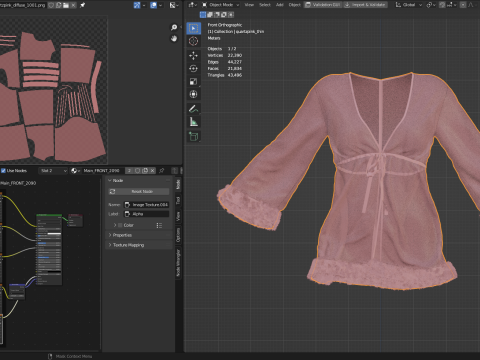This screenshot has width=480, height=360.
Task: Select the Measure ruler tool
Action: tap(193, 122)
